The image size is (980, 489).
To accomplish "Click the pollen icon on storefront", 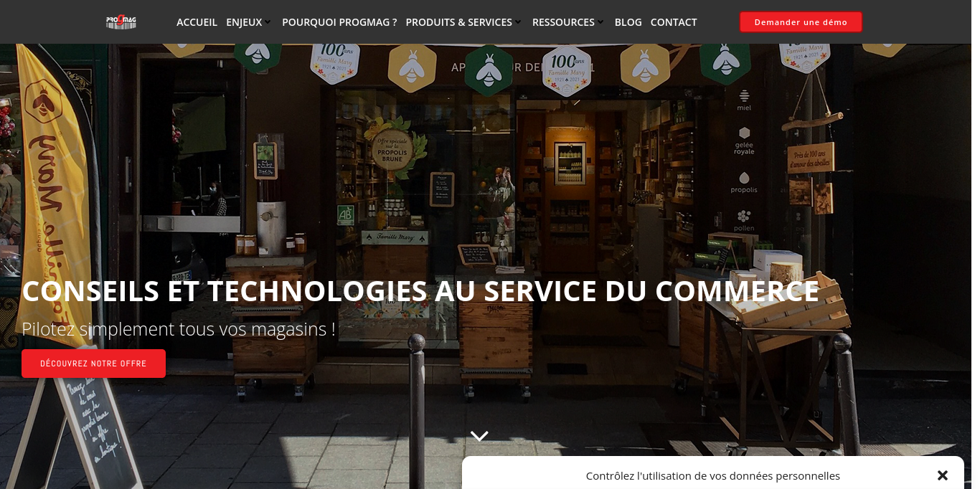I will (x=744, y=220).
